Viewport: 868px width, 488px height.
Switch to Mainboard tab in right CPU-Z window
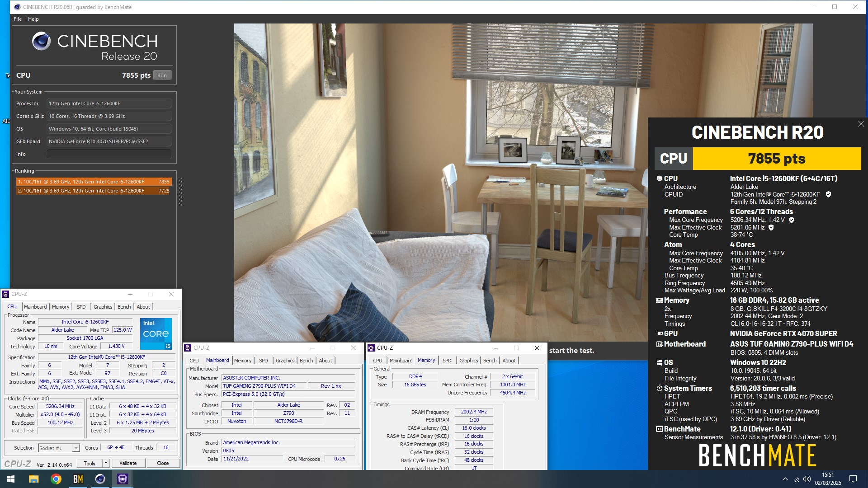click(401, 361)
